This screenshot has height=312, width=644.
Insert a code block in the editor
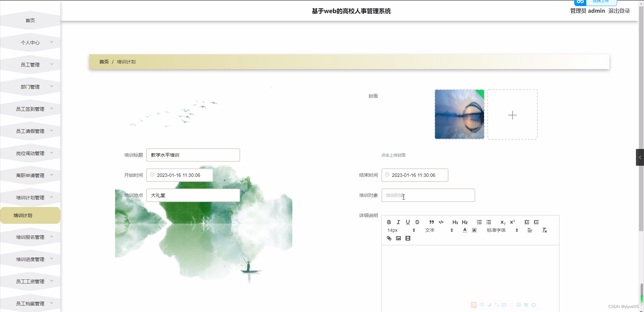(441, 222)
